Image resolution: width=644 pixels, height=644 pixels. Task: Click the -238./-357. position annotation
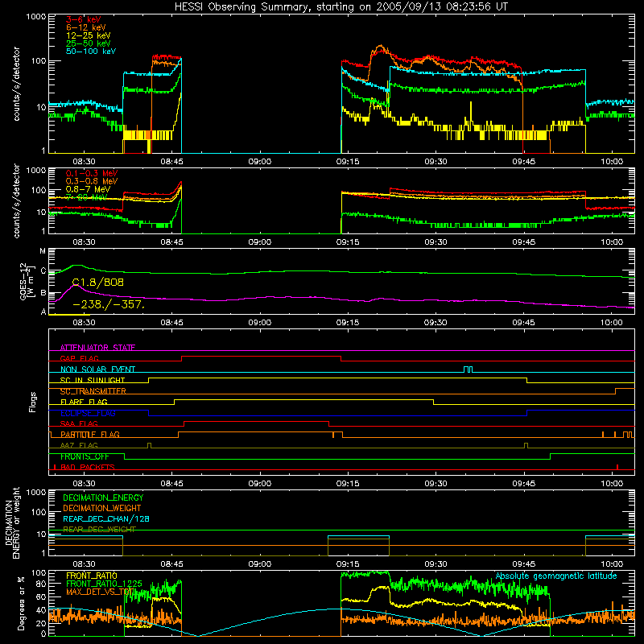[x=109, y=305]
